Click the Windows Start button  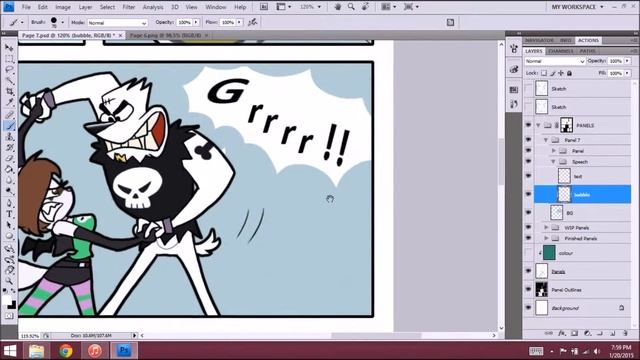coord(10,351)
